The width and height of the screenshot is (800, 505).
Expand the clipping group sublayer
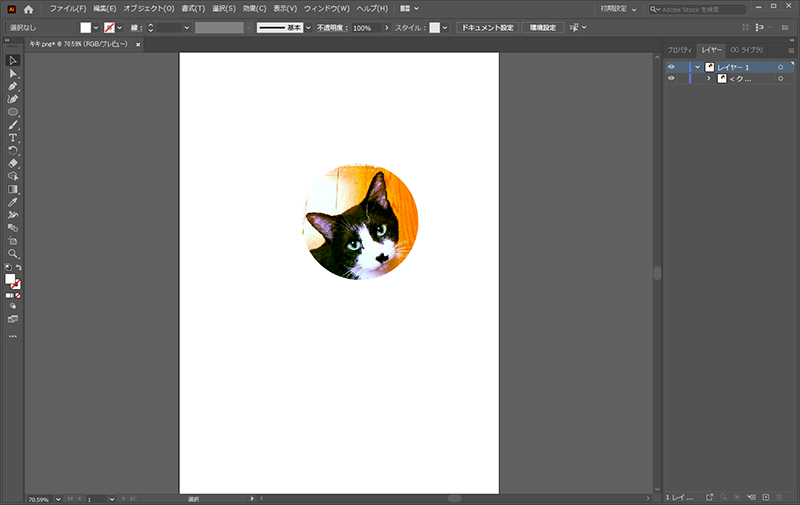709,78
